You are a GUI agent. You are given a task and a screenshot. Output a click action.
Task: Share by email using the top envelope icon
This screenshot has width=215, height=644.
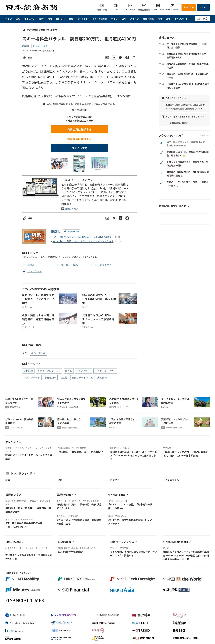pyautogui.click(x=107, y=58)
